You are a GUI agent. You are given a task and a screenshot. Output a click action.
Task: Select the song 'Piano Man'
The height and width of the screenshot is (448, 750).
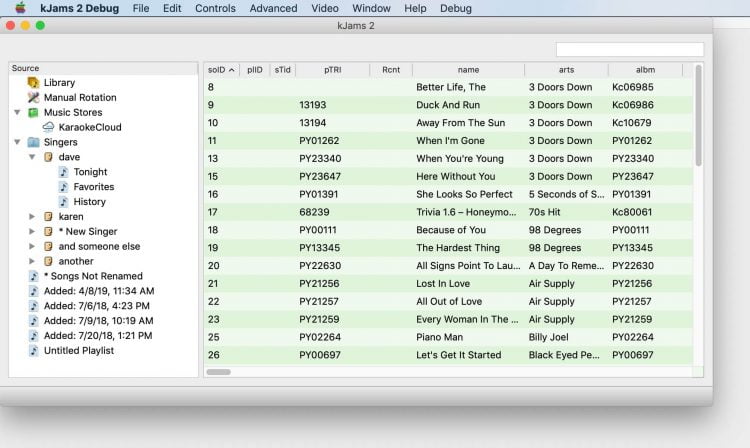coord(439,337)
